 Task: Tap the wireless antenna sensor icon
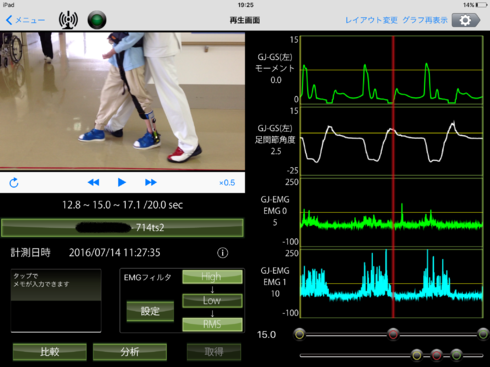(68, 20)
